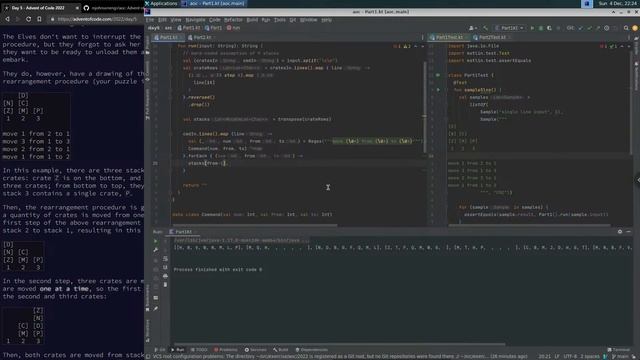Open the Git tool window button
This screenshot has height=360, width=640.
click(160, 350)
